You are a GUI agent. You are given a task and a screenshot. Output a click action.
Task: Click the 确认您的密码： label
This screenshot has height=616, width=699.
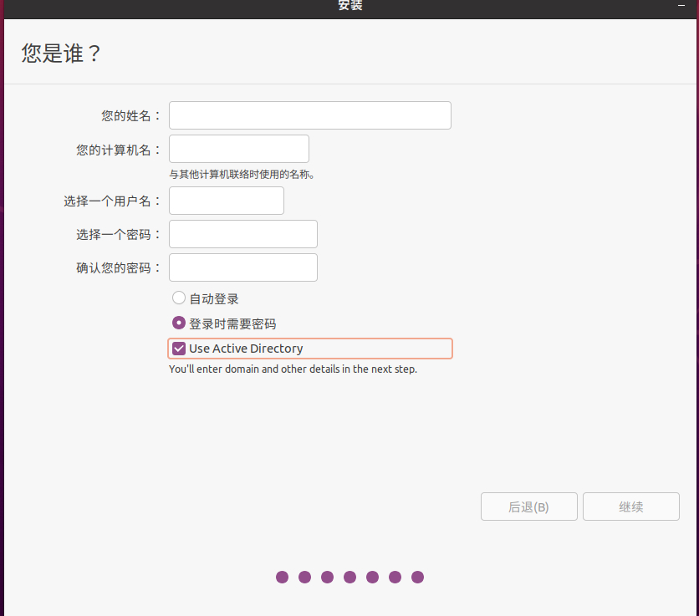(119, 268)
